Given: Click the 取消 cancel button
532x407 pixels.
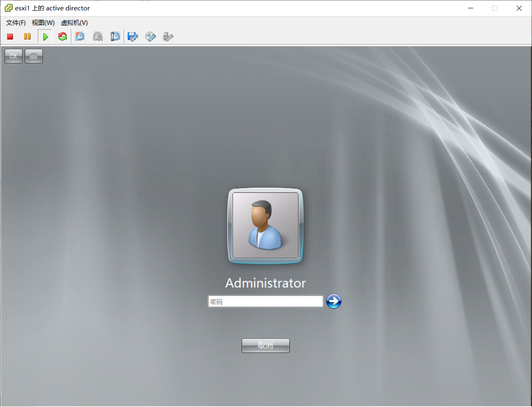Looking at the screenshot, I should [x=266, y=346].
